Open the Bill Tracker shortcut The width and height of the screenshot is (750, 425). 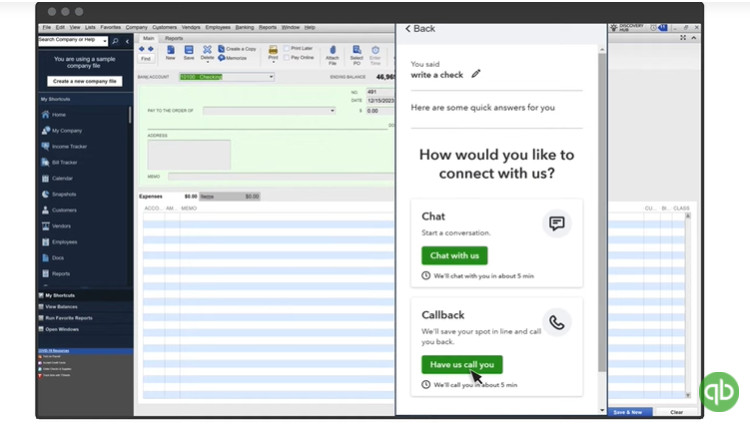pyautogui.click(x=59, y=163)
